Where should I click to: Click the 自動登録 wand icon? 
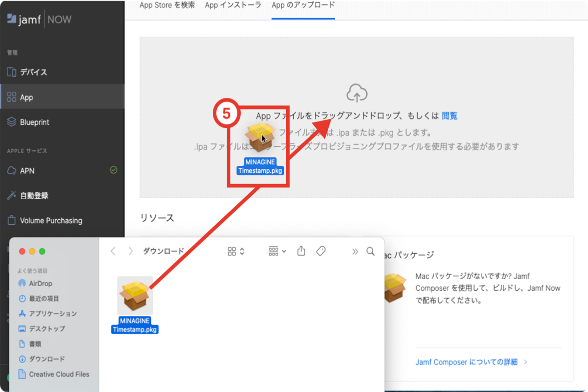click(x=11, y=195)
